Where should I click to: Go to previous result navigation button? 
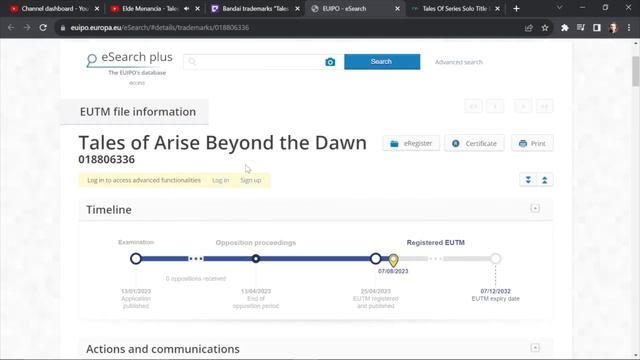point(495,107)
